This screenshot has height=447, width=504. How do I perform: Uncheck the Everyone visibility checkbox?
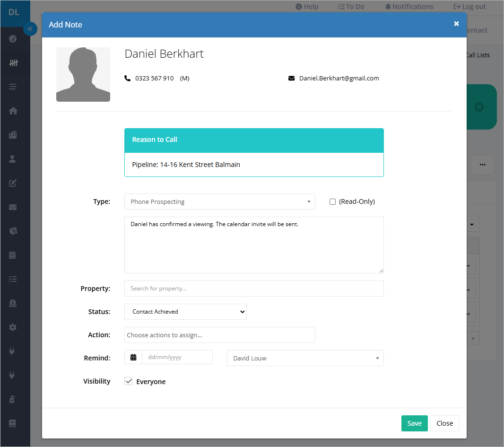[x=128, y=381]
